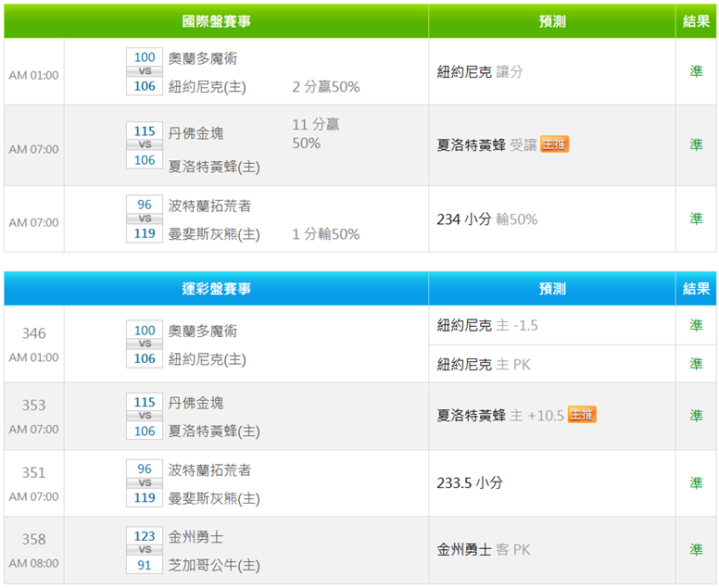The height and width of the screenshot is (588, 719).
Task: Open 芝加哥公牛(主) team name
Action: pyautogui.click(x=214, y=565)
